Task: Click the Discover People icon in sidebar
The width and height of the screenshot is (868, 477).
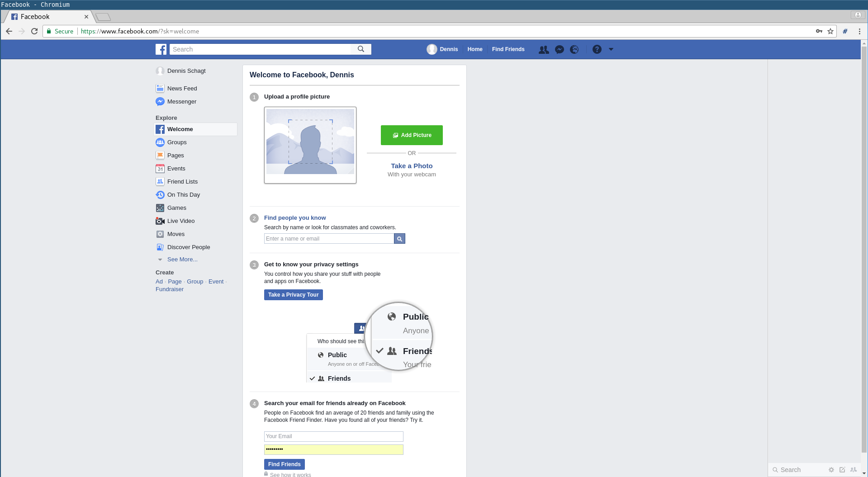Action: click(x=160, y=247)
